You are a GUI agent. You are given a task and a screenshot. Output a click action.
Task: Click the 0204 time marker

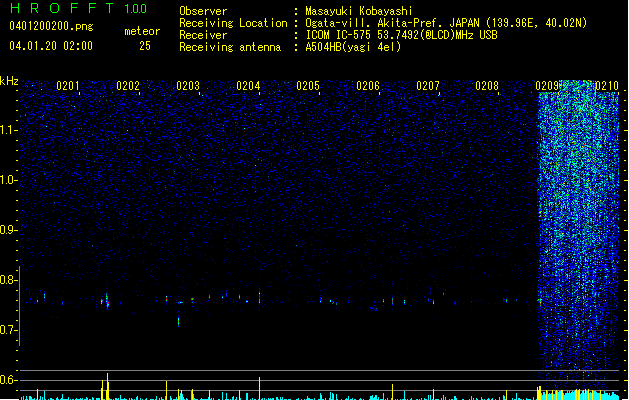248,85
